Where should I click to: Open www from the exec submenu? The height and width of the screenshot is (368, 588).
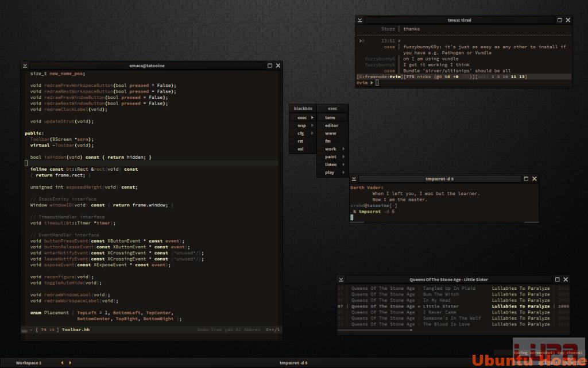(331, 133)
